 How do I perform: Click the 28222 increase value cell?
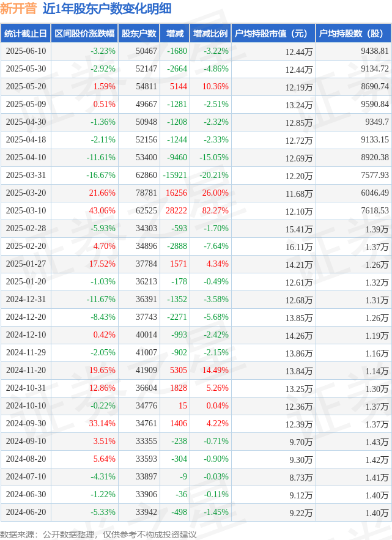coord(176,210)
